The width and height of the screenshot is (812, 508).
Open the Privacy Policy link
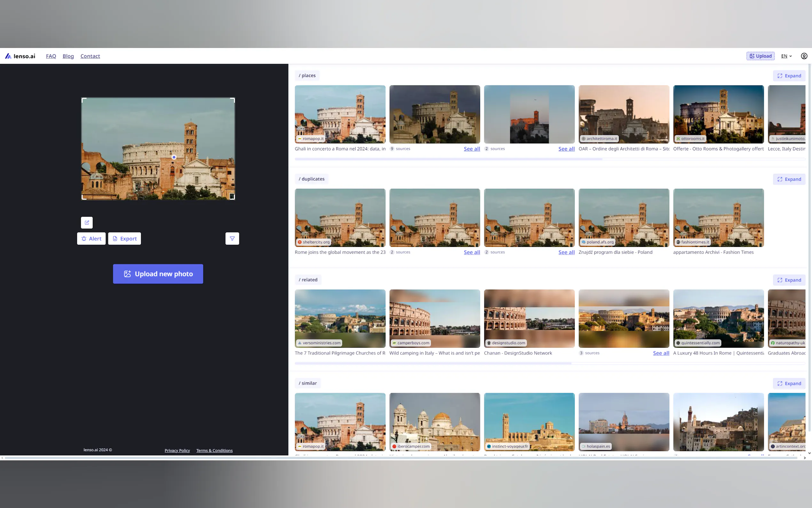[177, 450]
